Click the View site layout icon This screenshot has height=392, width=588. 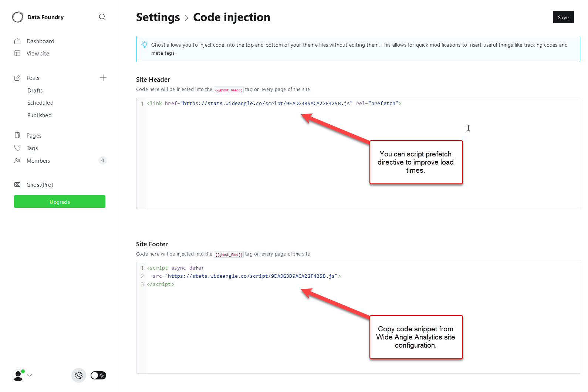point(17,53)
